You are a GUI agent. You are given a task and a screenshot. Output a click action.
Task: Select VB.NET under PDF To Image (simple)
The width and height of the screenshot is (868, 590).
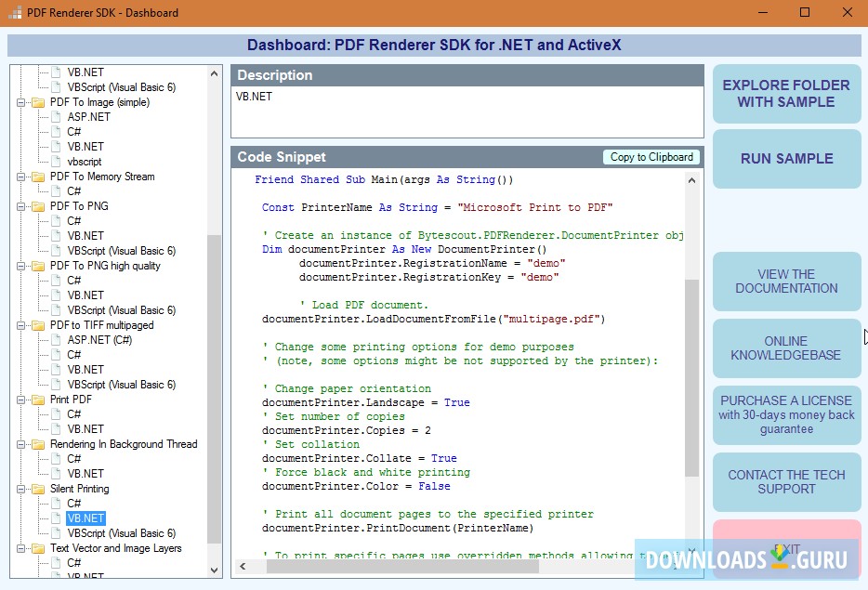[x=85, y=147]
